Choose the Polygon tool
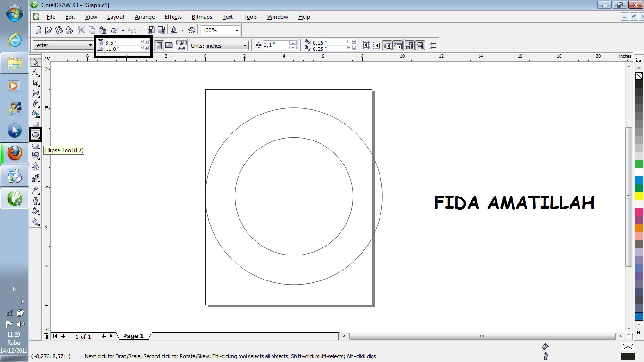The image size is (644, 362). [x=35, y=146]
